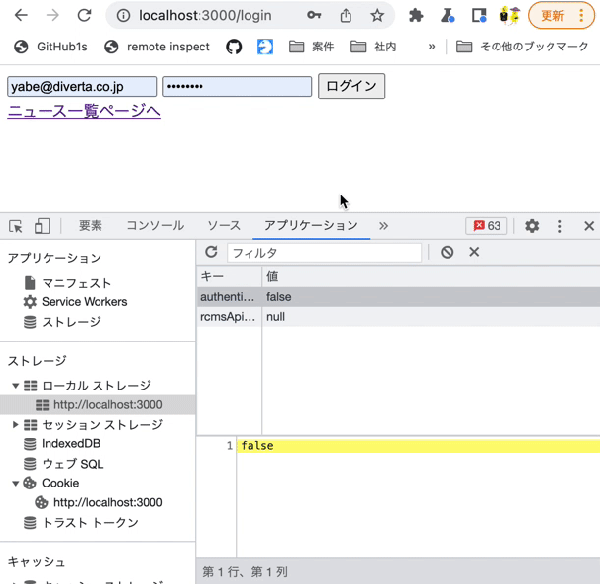Show more DevTools tabs via chevron
Screen dimensions: 600x584
[383, 226]
